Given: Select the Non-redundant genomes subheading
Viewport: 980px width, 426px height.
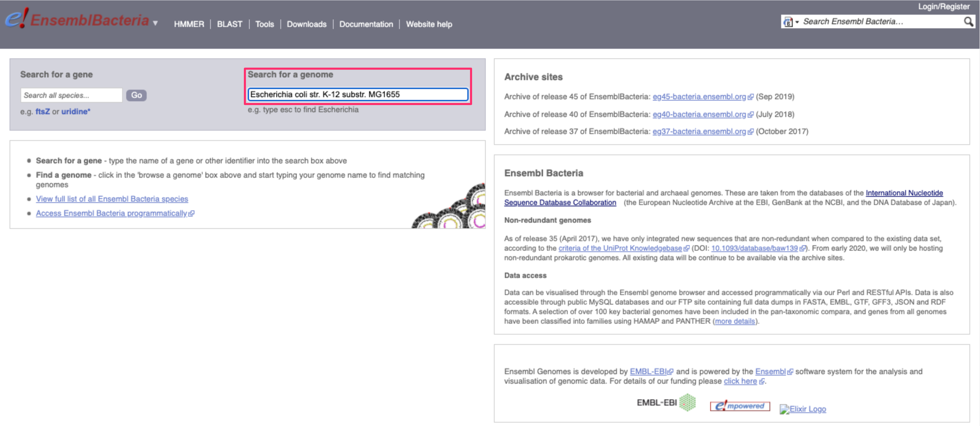Looking at the screenshot, I should click(547, 220).
